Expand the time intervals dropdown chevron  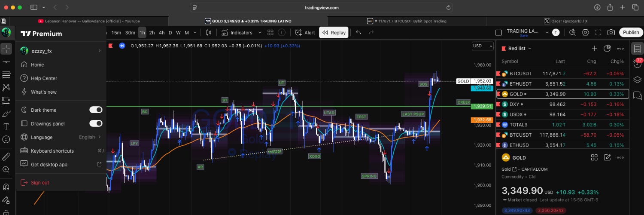[195, 33]
